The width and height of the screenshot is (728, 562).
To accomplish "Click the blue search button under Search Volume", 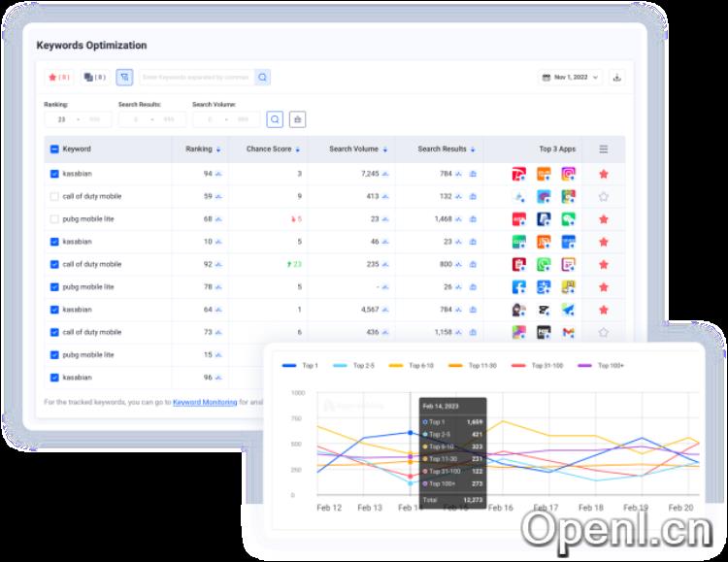I will click(275, 119).
